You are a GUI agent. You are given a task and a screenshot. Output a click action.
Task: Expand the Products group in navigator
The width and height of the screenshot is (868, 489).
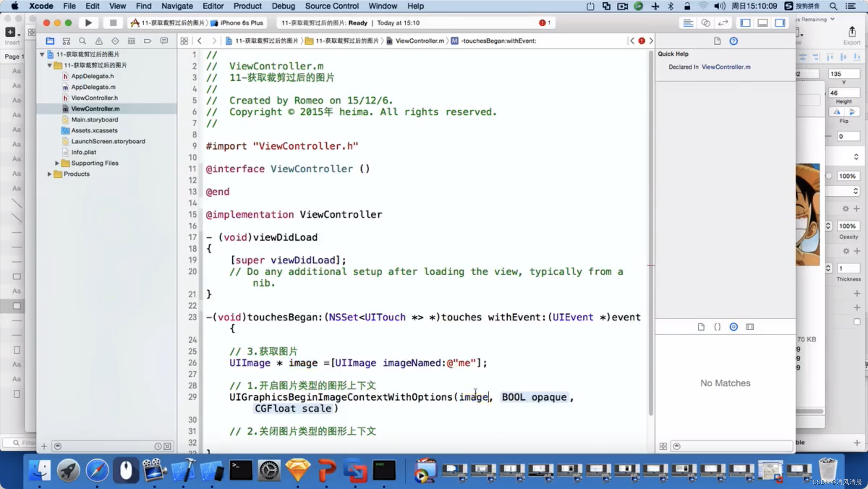pos(50,174)
